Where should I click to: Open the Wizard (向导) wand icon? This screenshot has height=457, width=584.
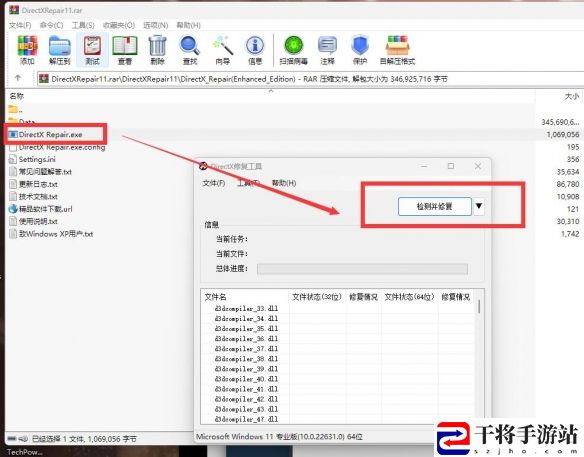pyautogui.click(x=223, y=50)
